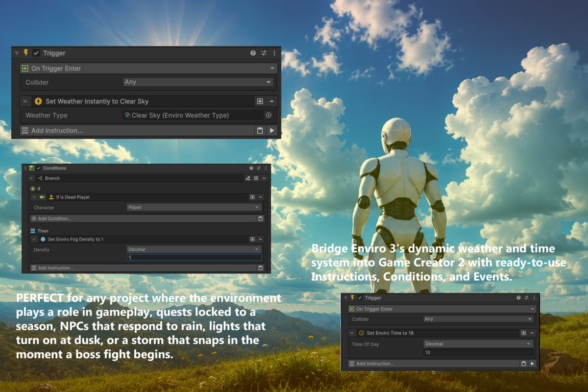Open the Collider Any dropdown in the Enviro Time Trigger
The height and width of the screenshot is (392, 588).
click(x=479, y=319)
